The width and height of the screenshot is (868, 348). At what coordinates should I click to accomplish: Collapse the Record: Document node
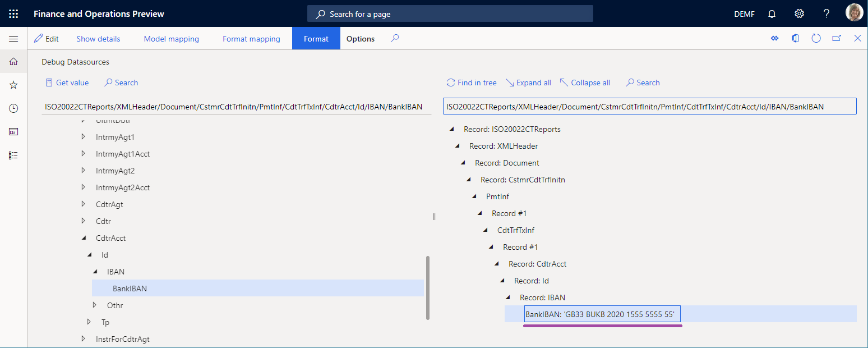tap(463, 163)
